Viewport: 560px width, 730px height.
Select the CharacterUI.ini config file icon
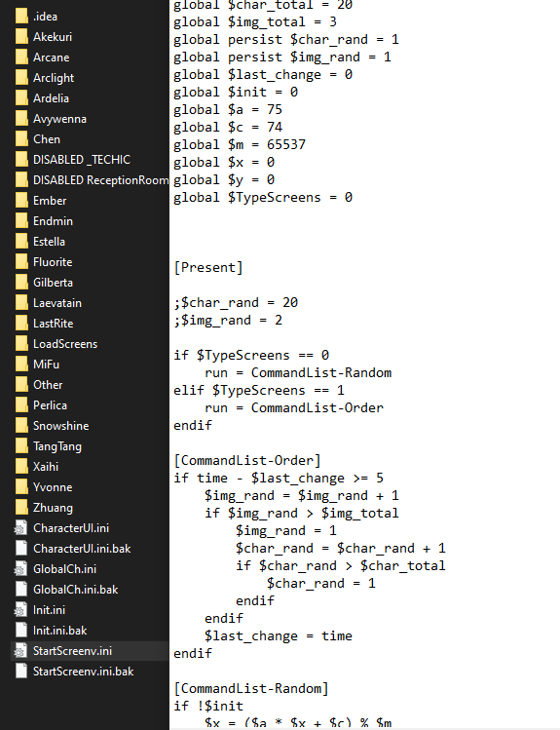tap(20, 528)
